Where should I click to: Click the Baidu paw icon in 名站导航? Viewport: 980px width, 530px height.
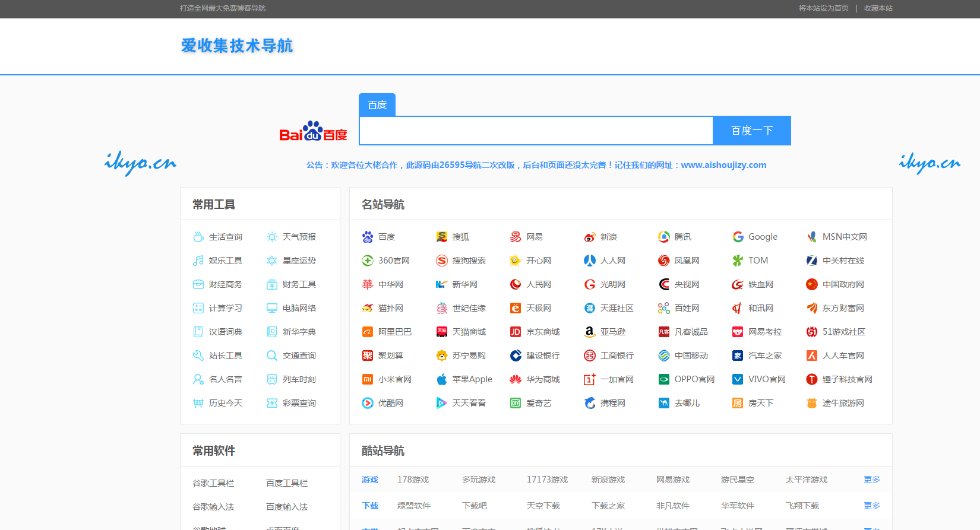368,237
